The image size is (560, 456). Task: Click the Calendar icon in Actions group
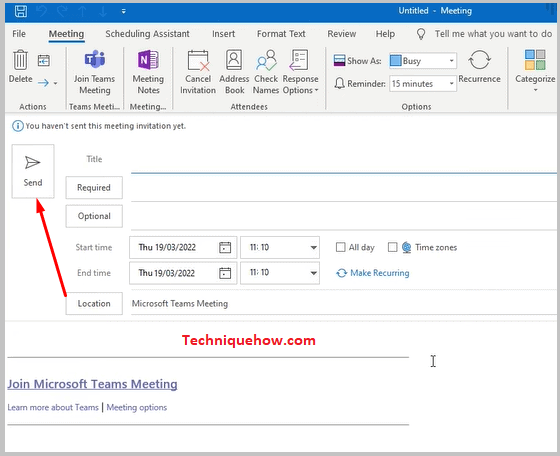(x=44, y=60)
